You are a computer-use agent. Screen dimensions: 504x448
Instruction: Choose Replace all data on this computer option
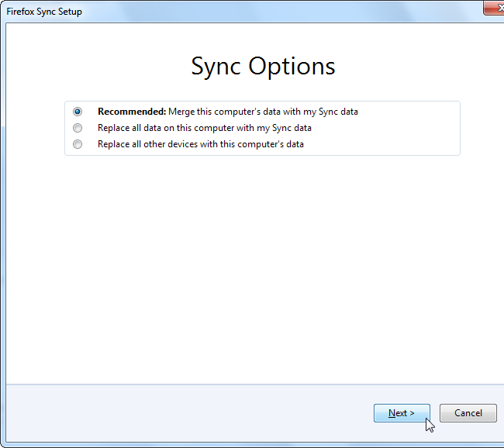pyautogui.click(x=78, y=128)
